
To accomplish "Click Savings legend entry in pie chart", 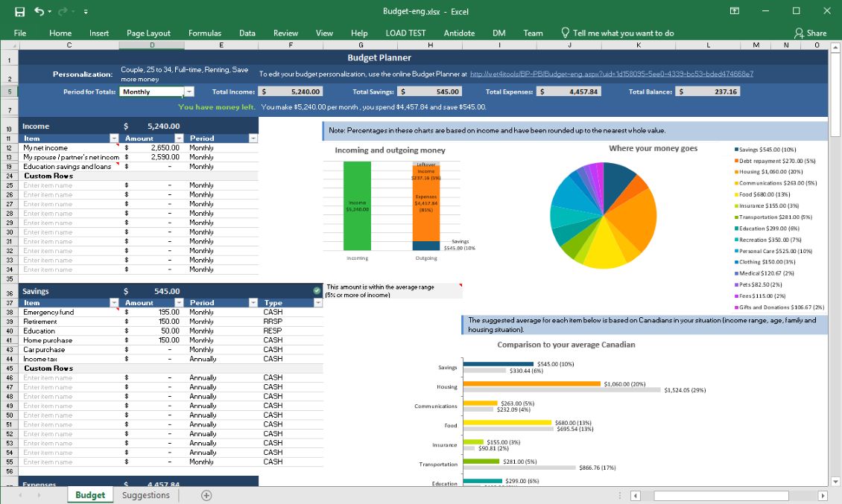I will [765, 150].
